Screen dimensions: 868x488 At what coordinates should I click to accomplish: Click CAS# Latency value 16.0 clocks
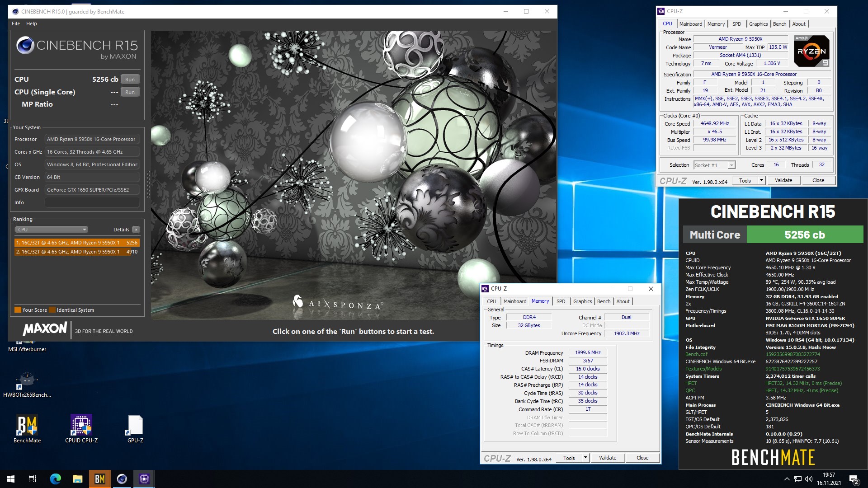[588, 369]
